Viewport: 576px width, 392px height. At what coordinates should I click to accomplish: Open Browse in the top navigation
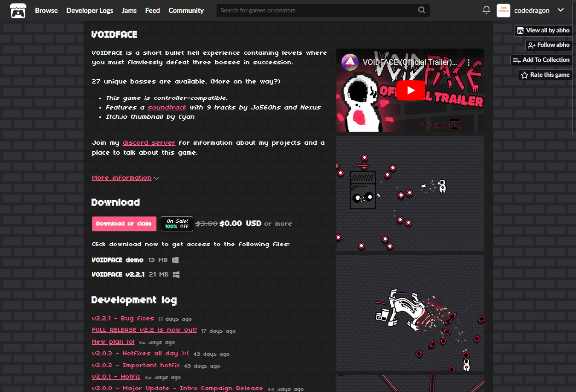46,11
